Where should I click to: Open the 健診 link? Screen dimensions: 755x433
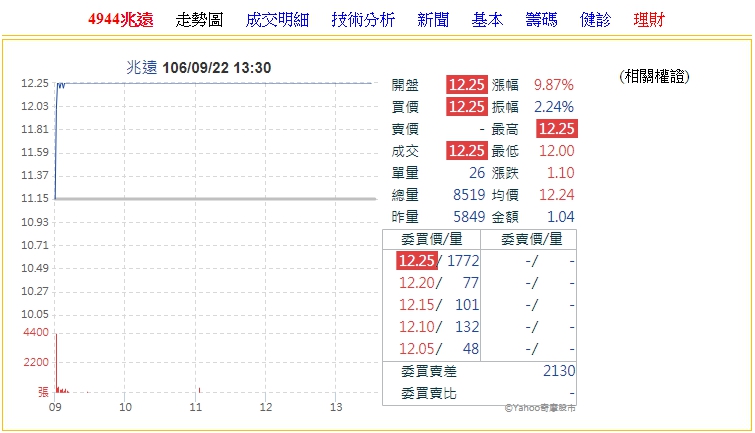tap(595, 20)
